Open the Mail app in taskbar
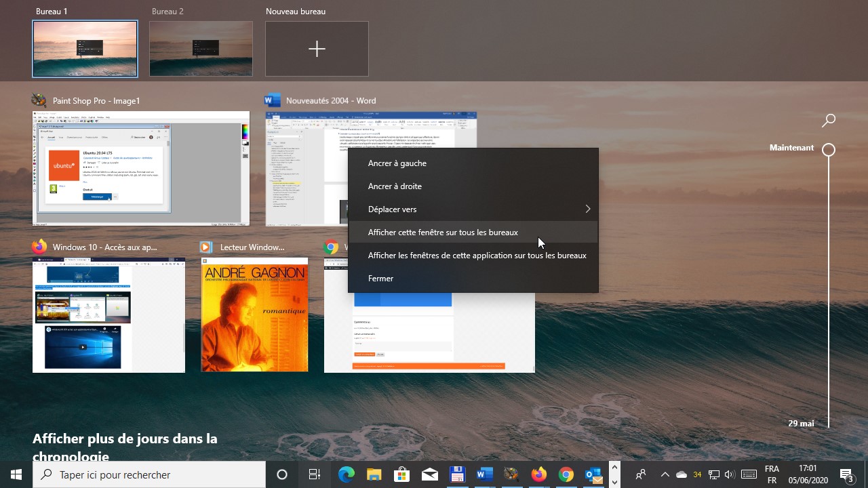The height and width of the screenshot is (488, 868). point(429,474)
